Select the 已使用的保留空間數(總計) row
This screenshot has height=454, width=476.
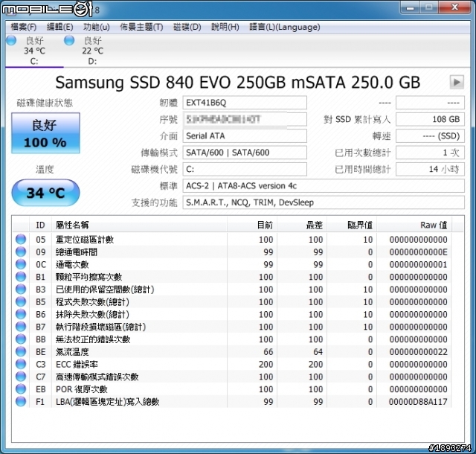232,290
